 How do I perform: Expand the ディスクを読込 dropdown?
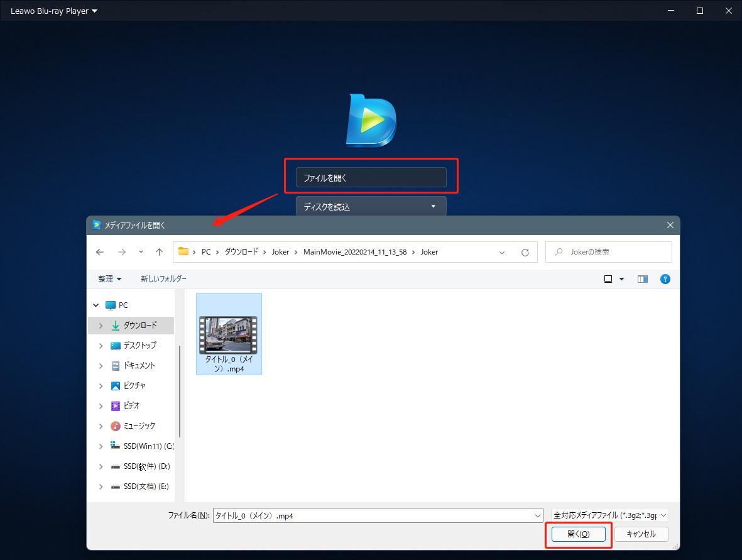click(x=433, y=206)
